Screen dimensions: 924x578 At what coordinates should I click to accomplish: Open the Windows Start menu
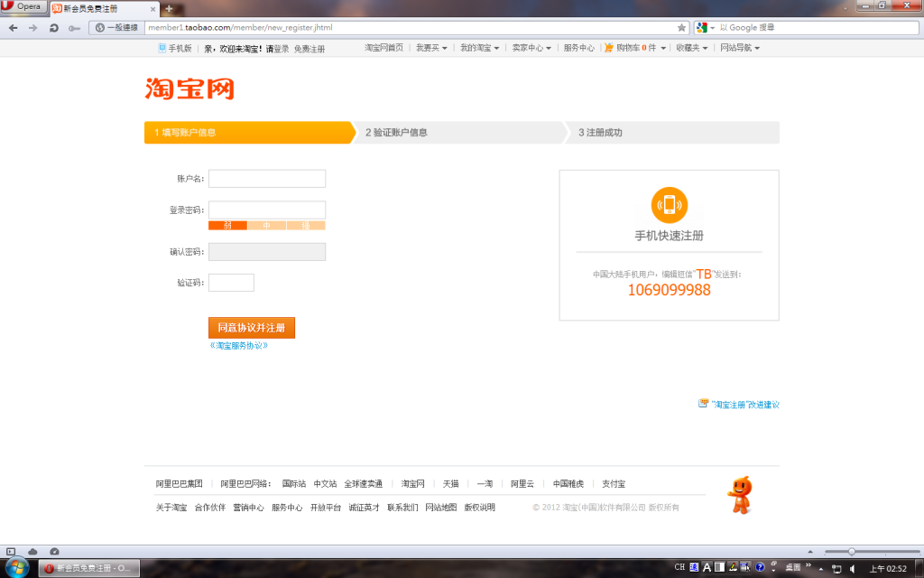point(16,567)
